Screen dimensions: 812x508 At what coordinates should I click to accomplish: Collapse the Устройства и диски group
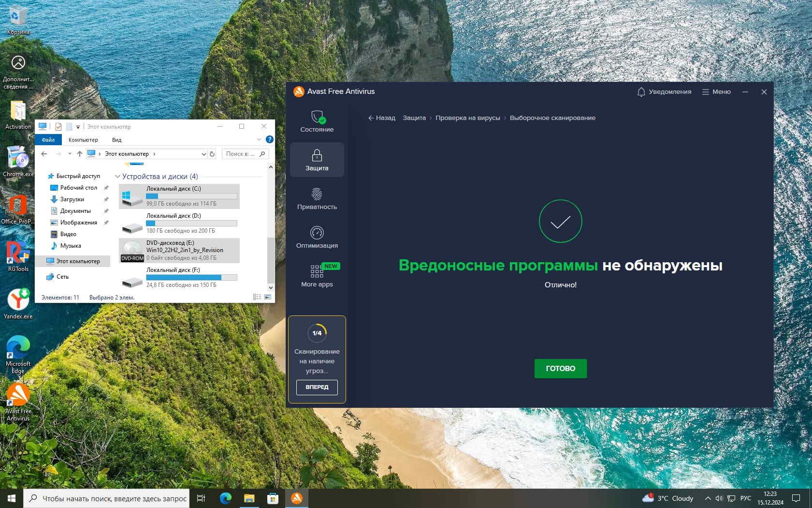[x=117, y=177]
